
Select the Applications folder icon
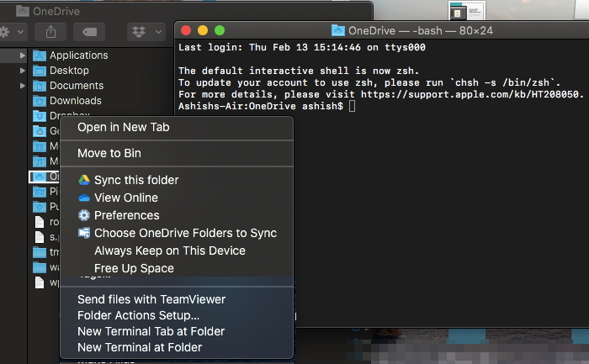[x=40, y=55]
